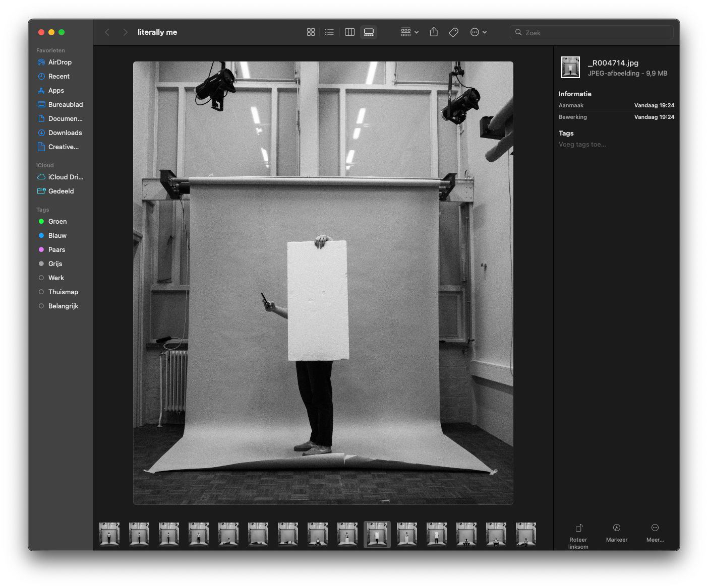
Task: Select the gallery view button
Action: (369, 32)
